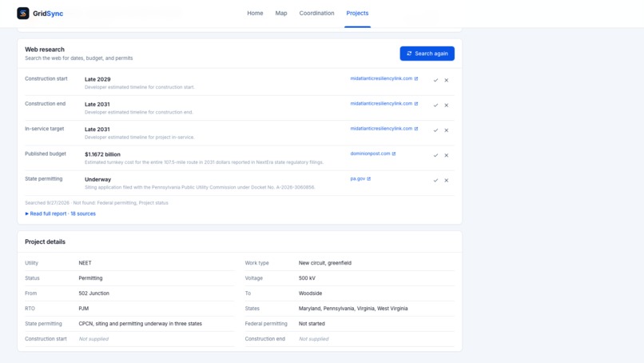Accept the Construction end Late 2031 finding

[435, 106]
